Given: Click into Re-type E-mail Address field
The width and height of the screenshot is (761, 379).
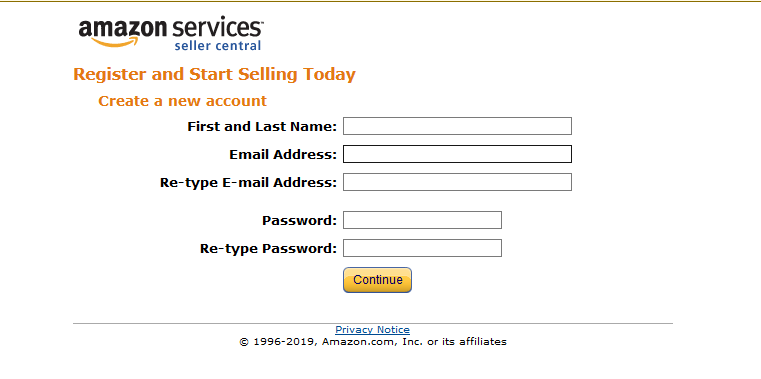Looking at the screenshot, I should 457,182.
